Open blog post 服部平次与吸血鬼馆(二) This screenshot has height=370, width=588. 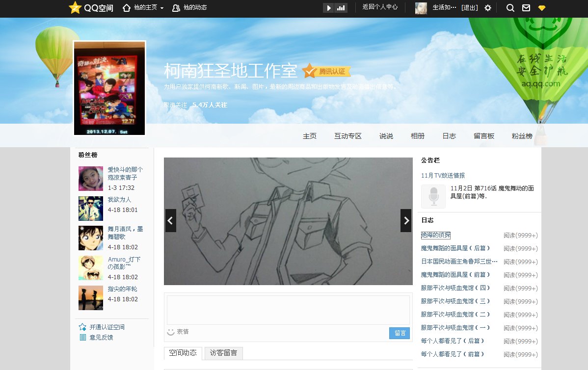(455, 315)
